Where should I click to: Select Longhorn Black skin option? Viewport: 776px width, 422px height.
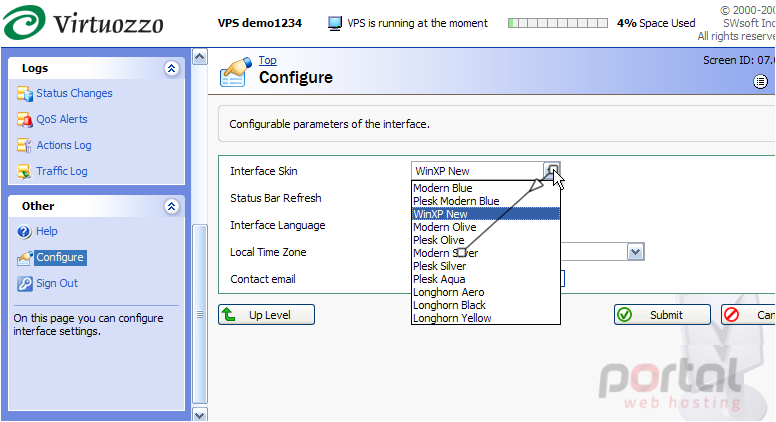(x=485, y=305)
